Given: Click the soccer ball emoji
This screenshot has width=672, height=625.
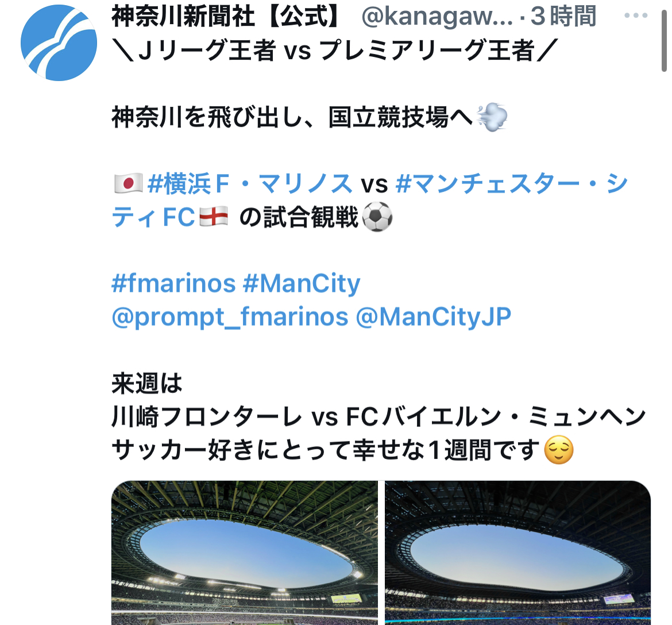Looking at the screenshot, I should 377,217.
